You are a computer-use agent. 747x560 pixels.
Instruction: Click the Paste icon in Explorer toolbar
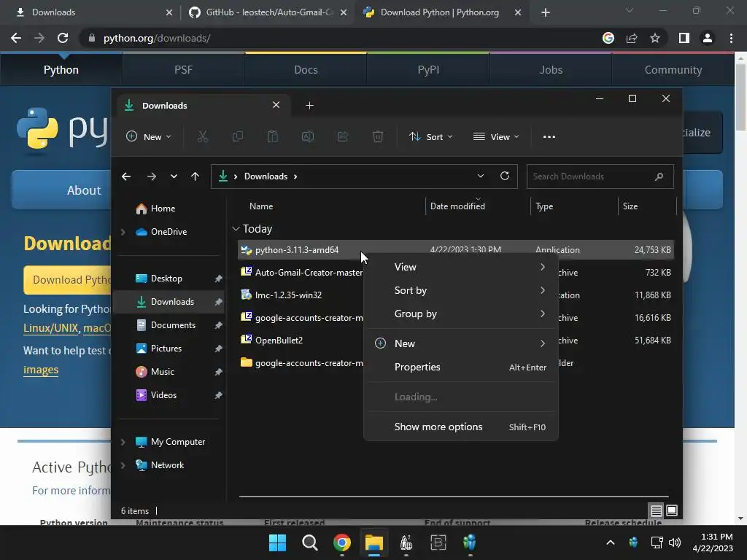coord(273,136)
